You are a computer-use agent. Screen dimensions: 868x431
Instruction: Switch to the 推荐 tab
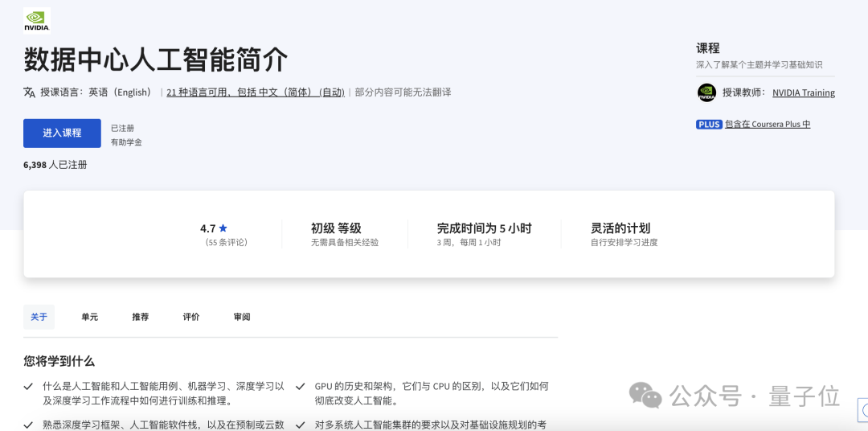point(141,317)
